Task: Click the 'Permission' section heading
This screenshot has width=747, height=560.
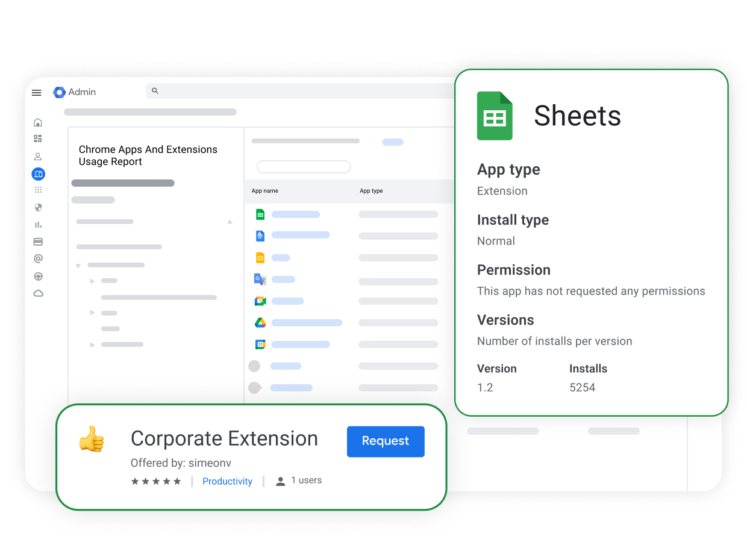Action: coord(514,270)
